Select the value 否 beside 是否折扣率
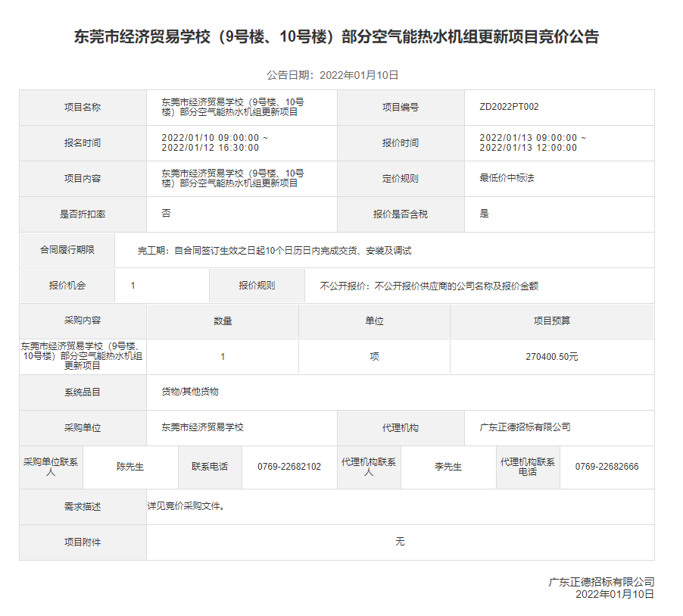The image size is (683, 616). tap(166, 213)
